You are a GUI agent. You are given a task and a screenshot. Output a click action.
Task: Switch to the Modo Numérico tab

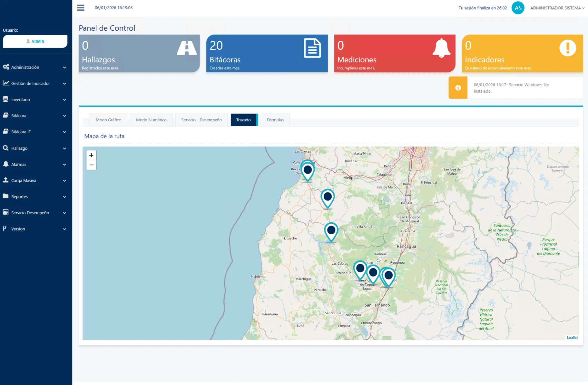pos(151,120)
